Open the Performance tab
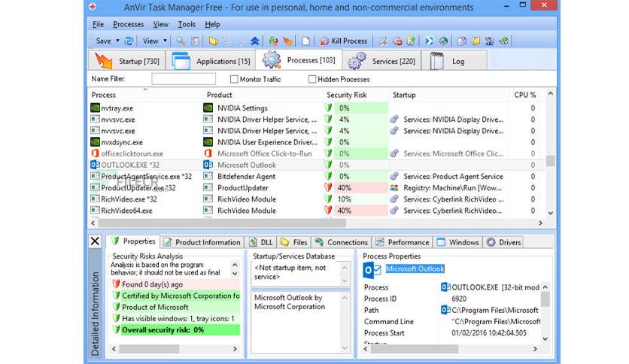The height and width of the screenshot is (364, 629). [403, 242]
